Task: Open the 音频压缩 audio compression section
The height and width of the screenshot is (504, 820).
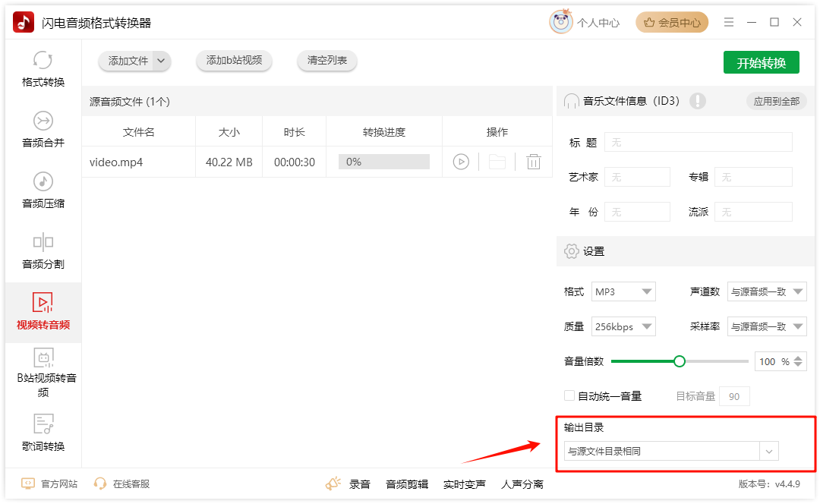Action: coord(43,191)
